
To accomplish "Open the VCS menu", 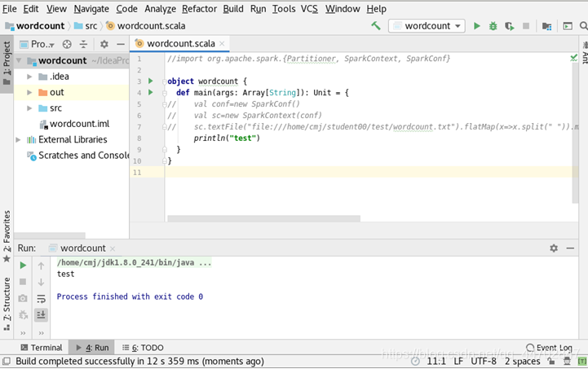I will (309, 9).
